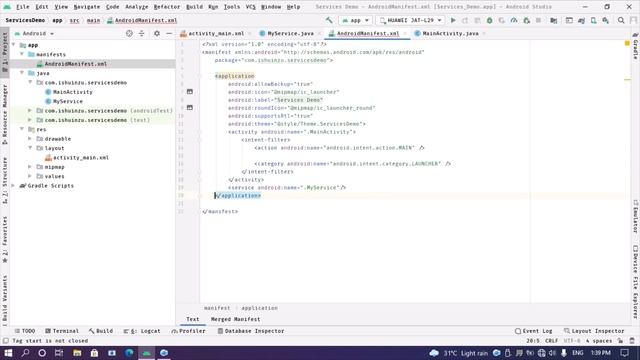Viewport: 640px width, 360px height.
Task: Switch to MyService.java tab
Action: click(x=290, y=33)
